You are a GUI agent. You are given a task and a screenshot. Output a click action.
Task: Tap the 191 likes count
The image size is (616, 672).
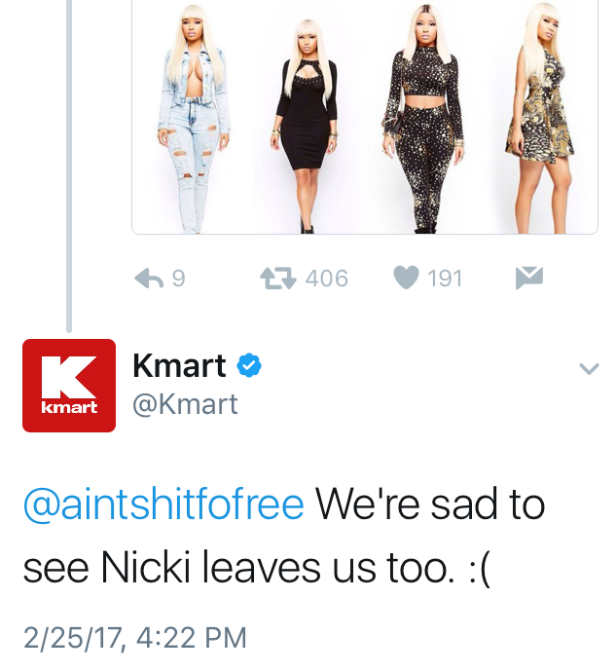445,279
